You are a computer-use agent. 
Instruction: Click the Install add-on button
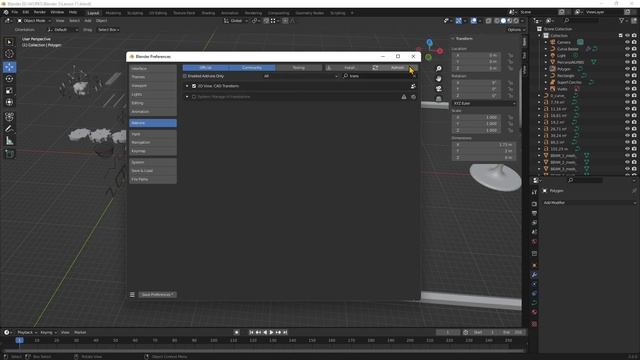click(347, 68)
